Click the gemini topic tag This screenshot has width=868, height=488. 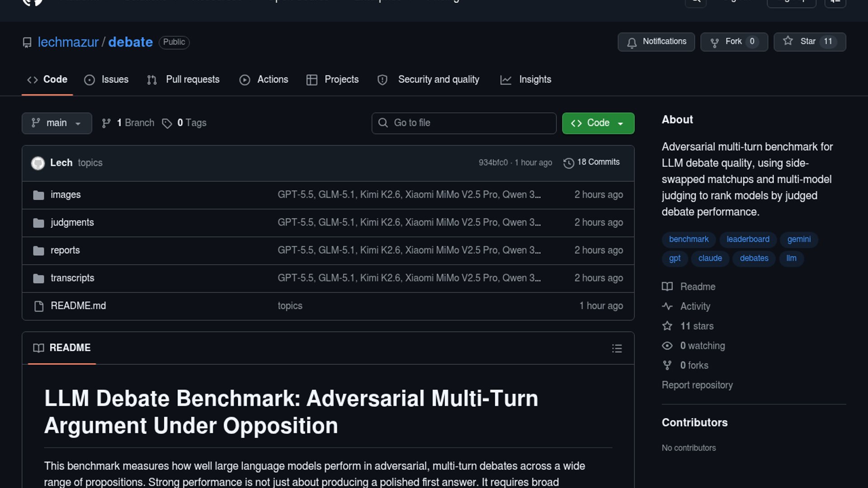(x=799, y=239)
